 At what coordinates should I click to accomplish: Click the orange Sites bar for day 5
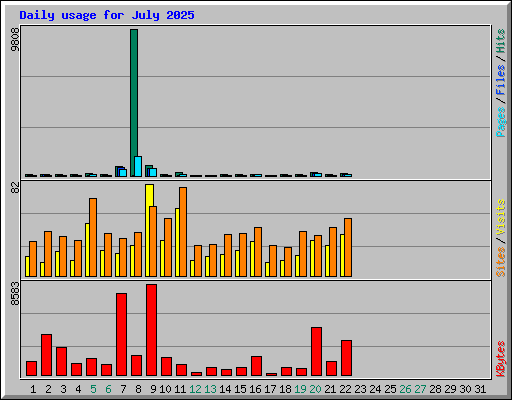(x=93, y=237)
